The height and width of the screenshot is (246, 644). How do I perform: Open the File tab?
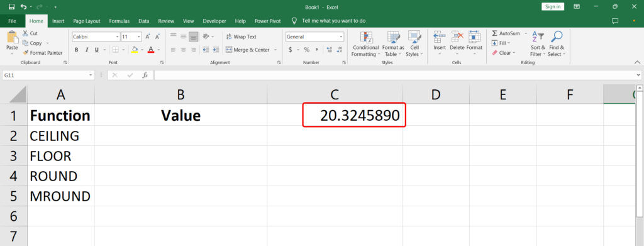tap(13, 21)
